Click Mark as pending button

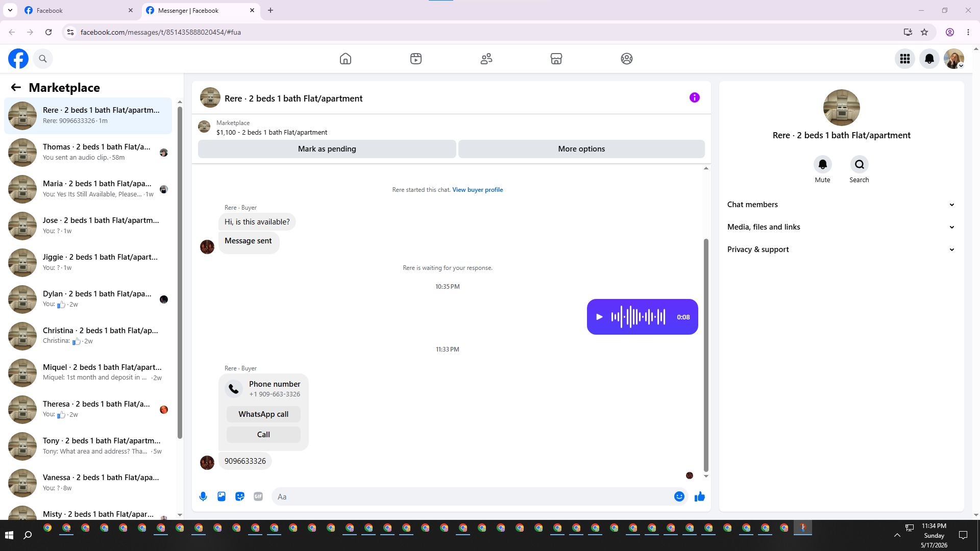pos(327,149)
